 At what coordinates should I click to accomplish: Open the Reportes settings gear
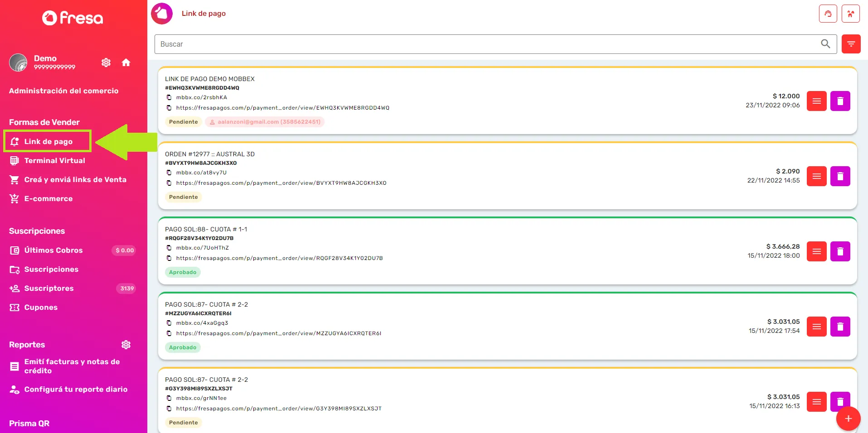pos(126,345)
